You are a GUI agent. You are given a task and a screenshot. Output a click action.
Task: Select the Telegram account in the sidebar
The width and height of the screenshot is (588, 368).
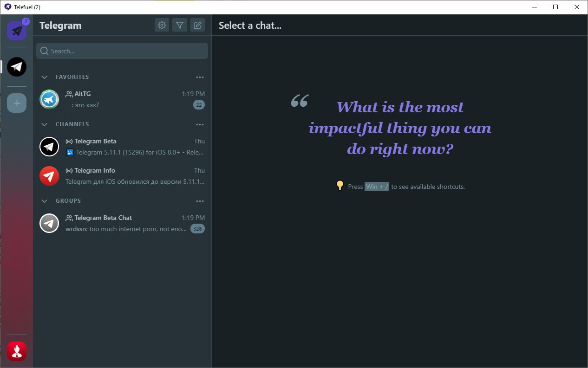pyautogui.click(x=17, y=67)
